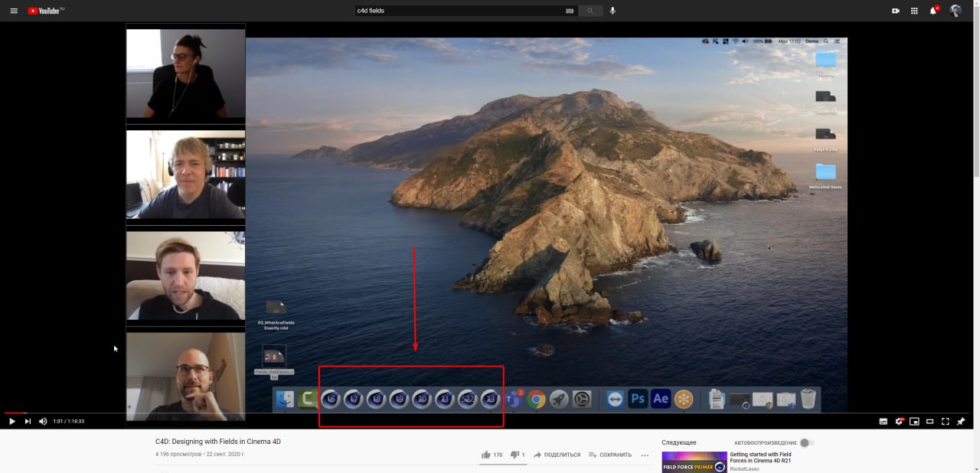Viewport: 980px width, 473px height.
Task: Open Cinema 4D R19 dock icon
Action: pyautogui.click(x=399, y=399)
